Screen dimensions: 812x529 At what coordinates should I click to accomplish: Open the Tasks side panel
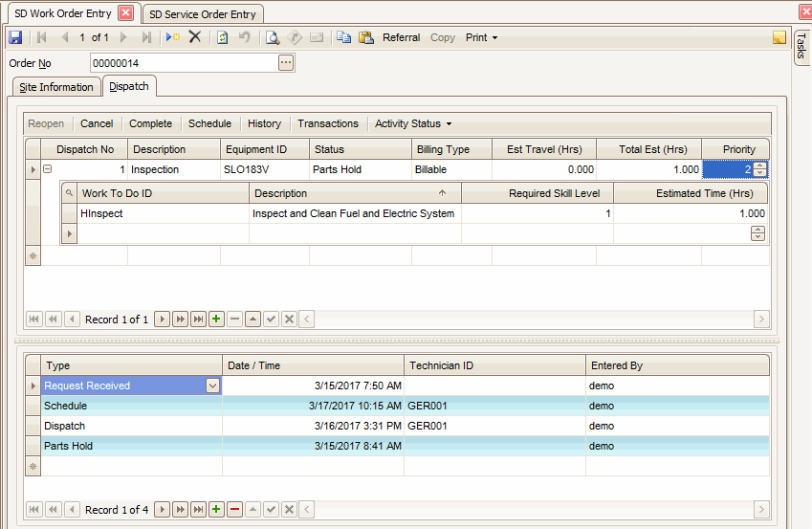tap(801, 46)
